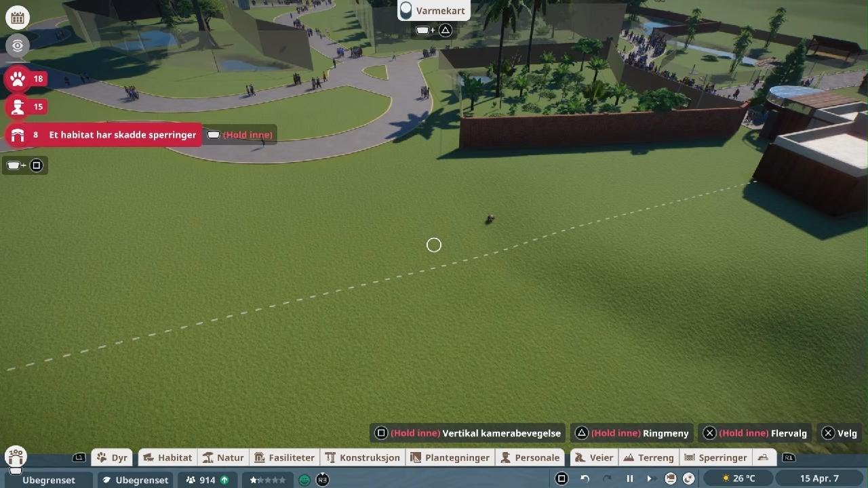The image size is (868, 488).
Task: Click the touchpad plus triangle hint under Varmekart
Action: [x=434, y=30]
